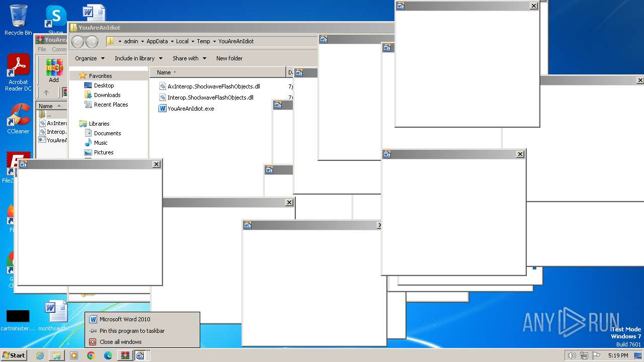
Task: Click the Back arrow in Explorer window
Action: pyautogui.click(x=77, y=42)
